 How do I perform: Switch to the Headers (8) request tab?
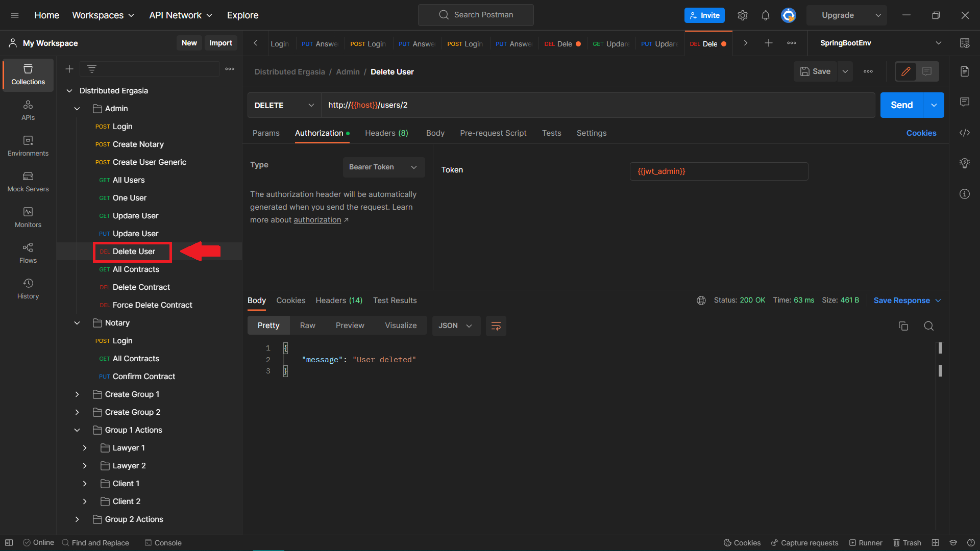point(386,133)
